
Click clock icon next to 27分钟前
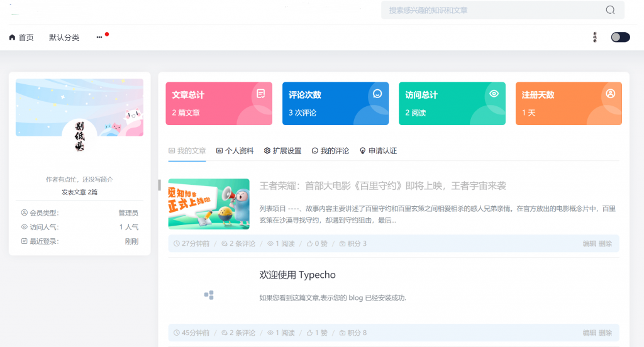pos(177,243)
